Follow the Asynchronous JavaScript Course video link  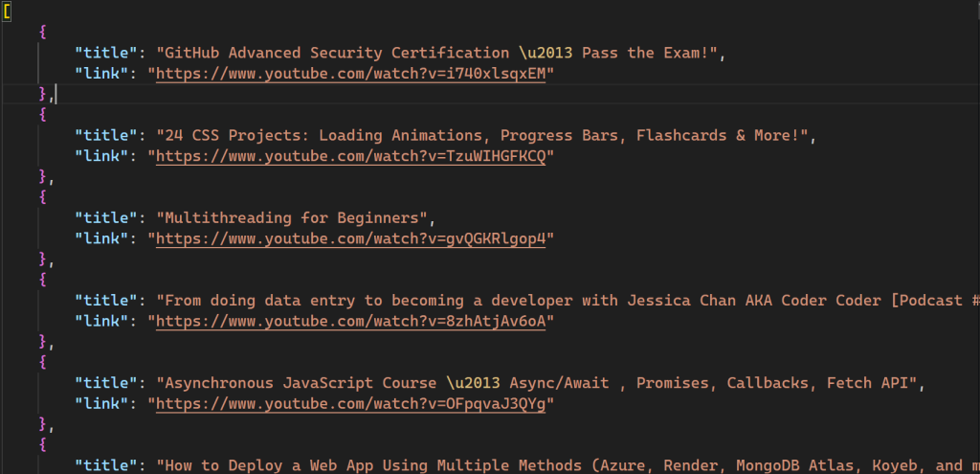350,404
